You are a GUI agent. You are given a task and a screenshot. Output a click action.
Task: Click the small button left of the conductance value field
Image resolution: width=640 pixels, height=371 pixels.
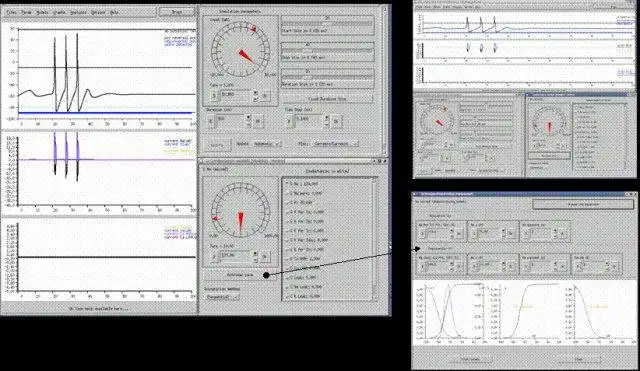click(x=215, y=256)
